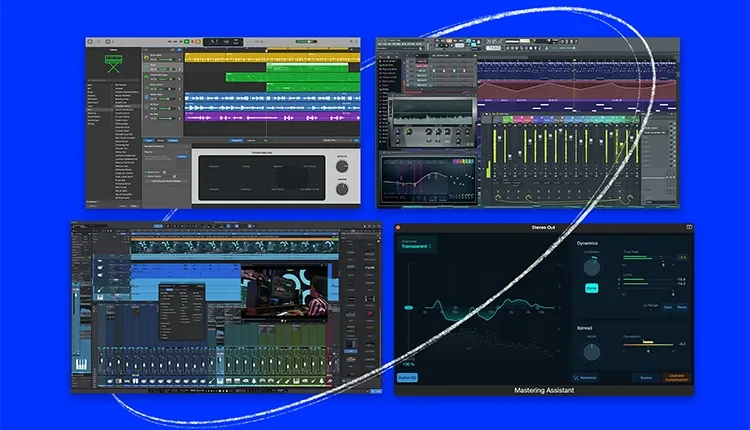Toggle the yellow Cycle button in the GarageBand toolbar

point(199,42)
